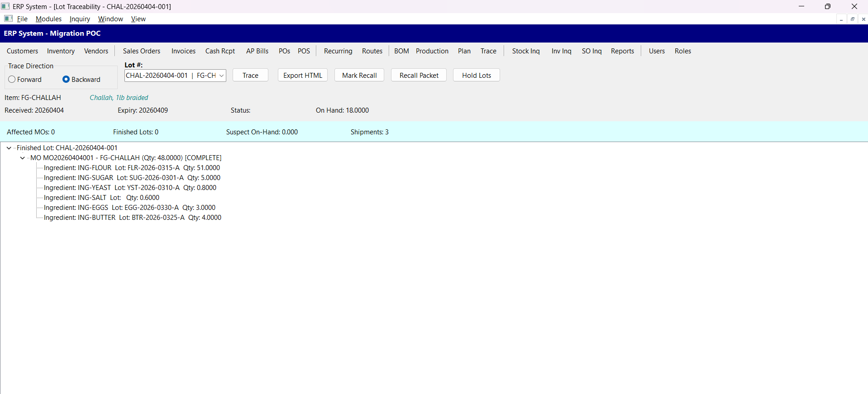868x394 pixels.
Task: Open Inv Inq from toolbar
Action: click(x=561, y=51)
